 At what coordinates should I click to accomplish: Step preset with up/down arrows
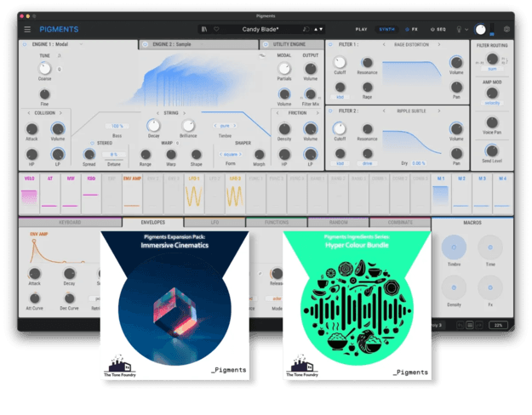318,30
